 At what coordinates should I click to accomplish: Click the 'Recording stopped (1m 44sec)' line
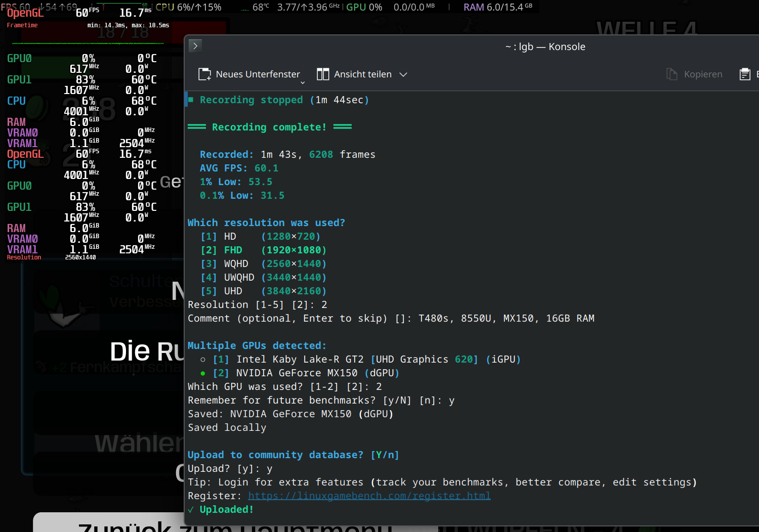pos(279,100)
